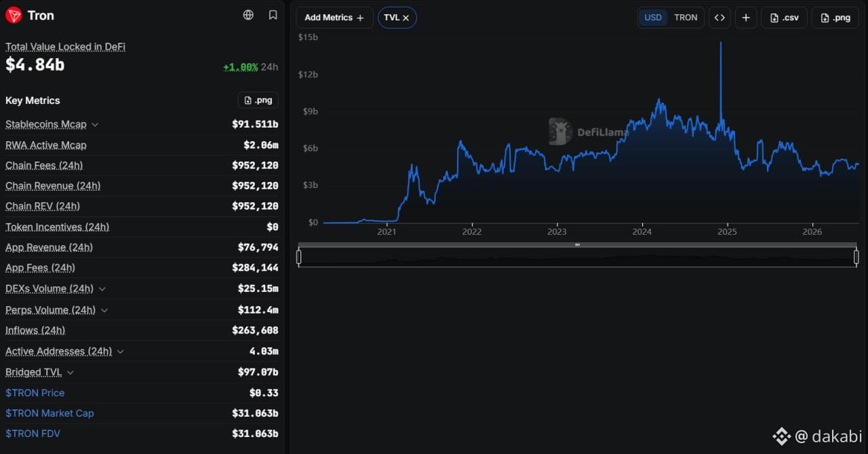Download chart data as .csv
The height and width of the screenshot is (454, 868).
(784, 18)
